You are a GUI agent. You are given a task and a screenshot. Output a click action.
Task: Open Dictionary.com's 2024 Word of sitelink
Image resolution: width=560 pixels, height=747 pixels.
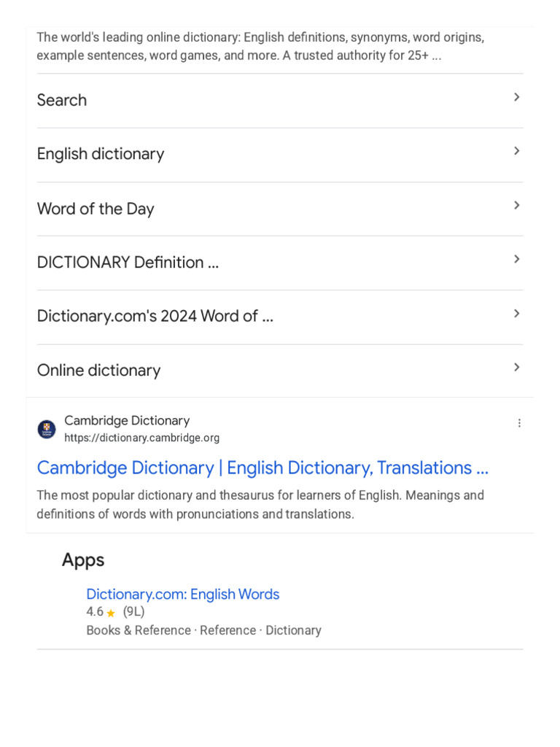(x=280, y=317)
